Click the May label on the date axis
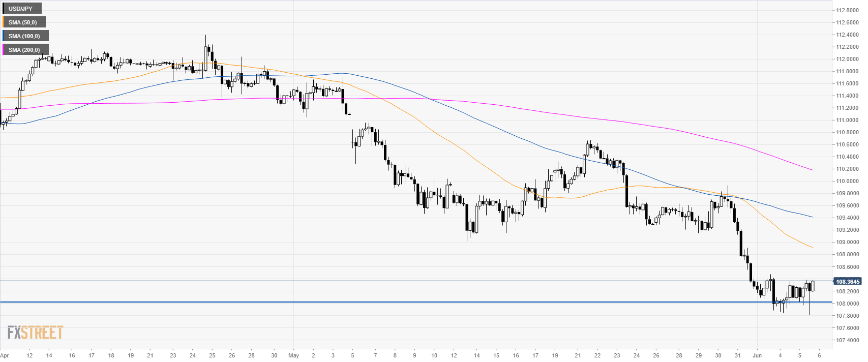This screenshot has height=362, width=868. 294,355
